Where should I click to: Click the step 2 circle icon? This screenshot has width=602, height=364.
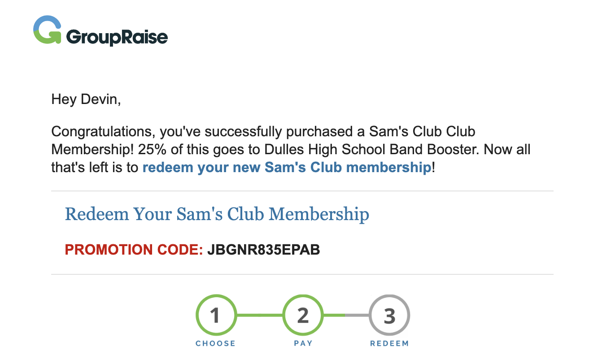pyautogui.click(x=303, y=315)
